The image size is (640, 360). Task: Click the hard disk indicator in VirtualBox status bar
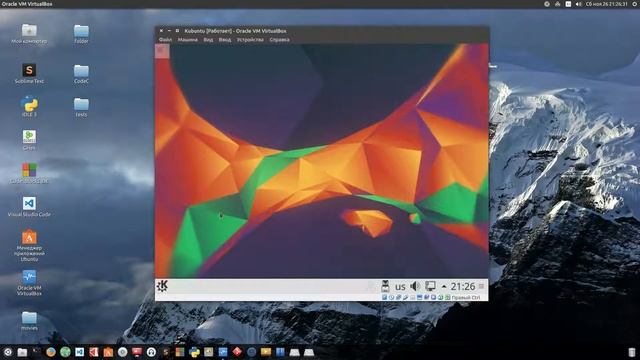384,297
